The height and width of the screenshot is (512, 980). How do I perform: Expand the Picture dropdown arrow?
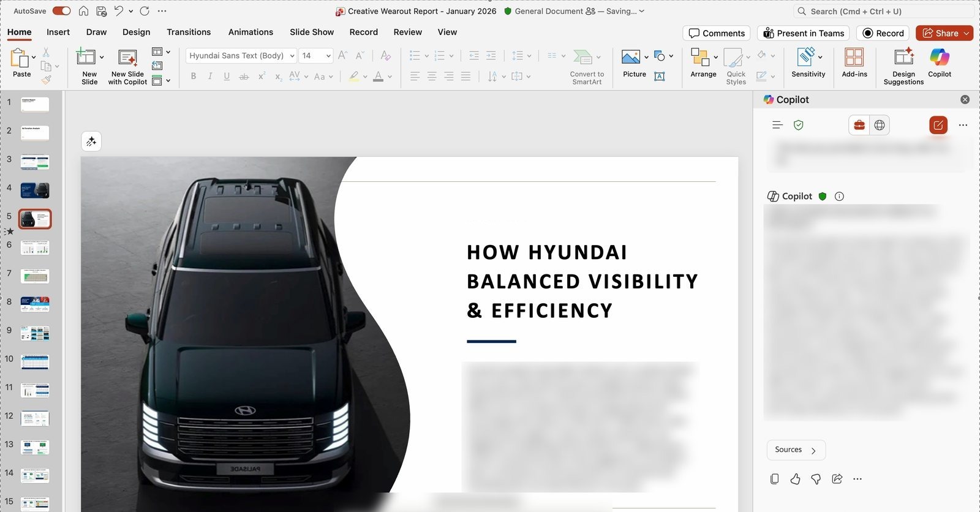coord(646,57)
